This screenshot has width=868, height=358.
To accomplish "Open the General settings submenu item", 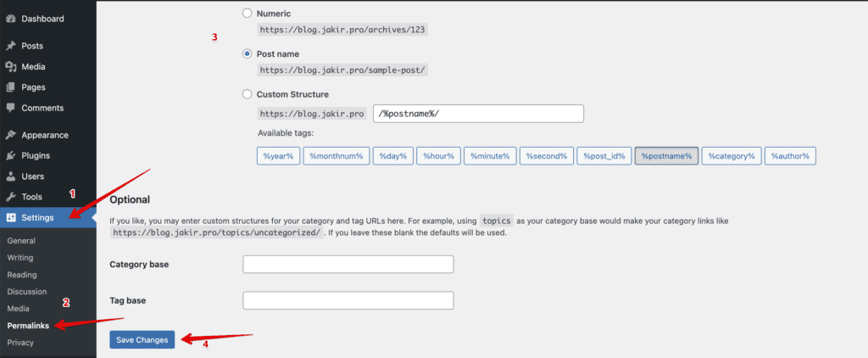I will point(21,241).
